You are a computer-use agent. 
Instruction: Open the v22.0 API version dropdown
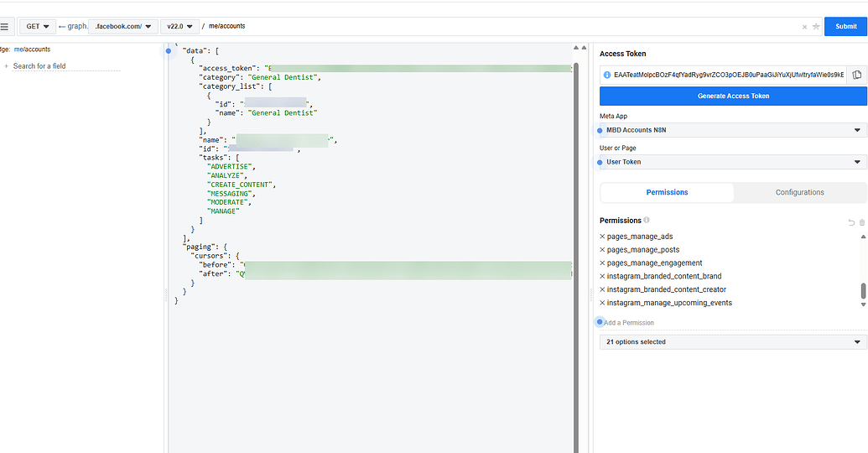[180, 27]
